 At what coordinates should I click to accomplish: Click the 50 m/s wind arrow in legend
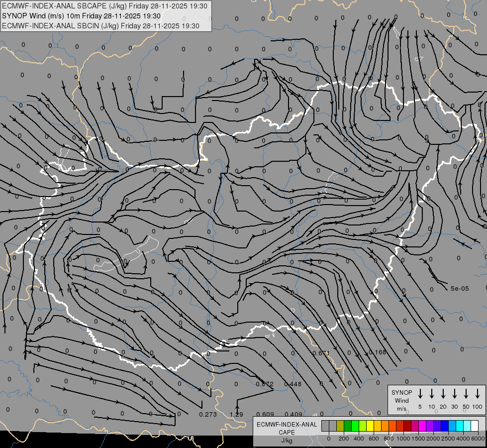click(466, 393)
